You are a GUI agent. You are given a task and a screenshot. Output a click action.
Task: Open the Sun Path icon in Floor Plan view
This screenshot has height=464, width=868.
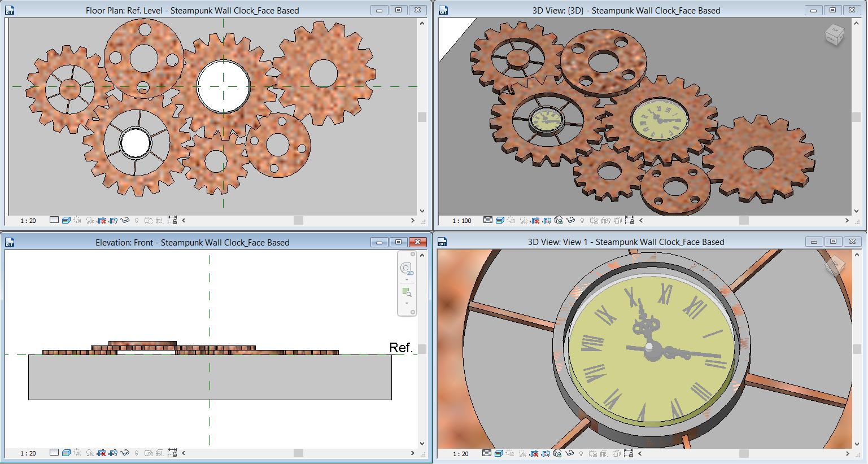click(x=77, y=221)
